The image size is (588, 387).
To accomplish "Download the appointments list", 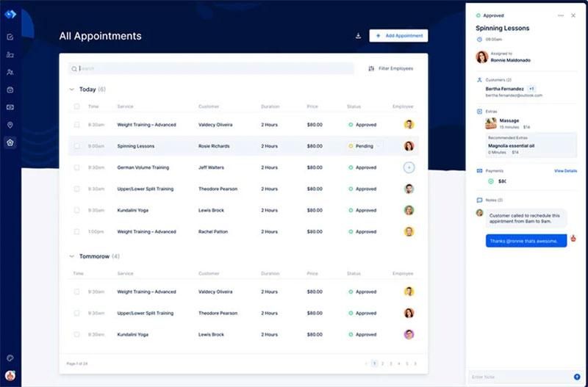I will (x=358, y=36).
